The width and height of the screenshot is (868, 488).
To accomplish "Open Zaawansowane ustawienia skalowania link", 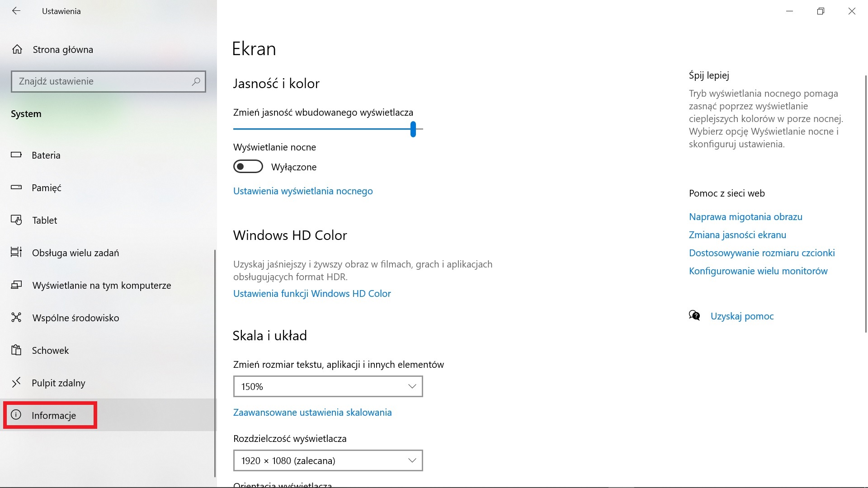I will 312,413.
